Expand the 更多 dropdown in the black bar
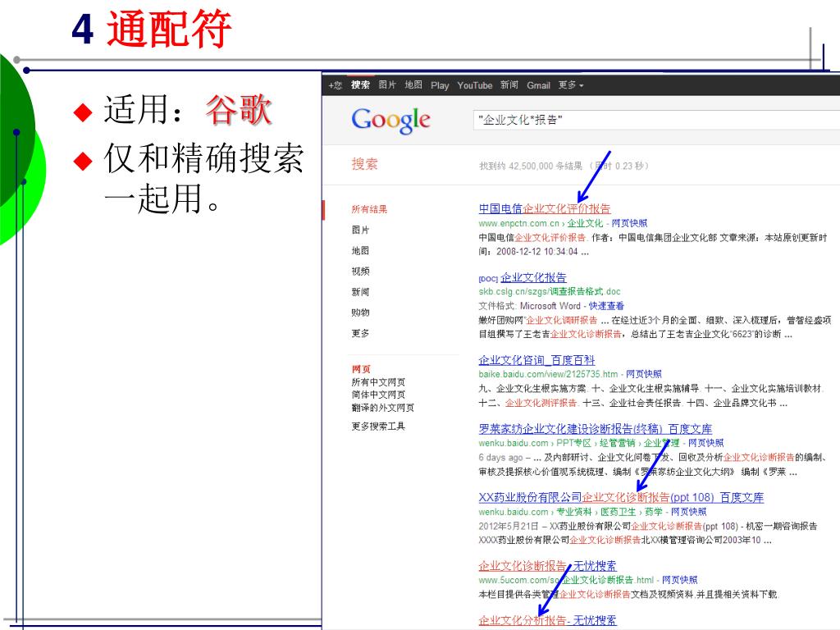The height and width of the screenshot is (630, 840). (x=571, y=84)
